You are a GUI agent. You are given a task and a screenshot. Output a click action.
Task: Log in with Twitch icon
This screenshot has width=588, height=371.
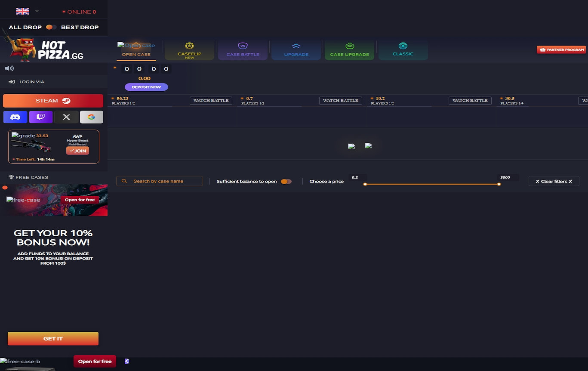click(41, 117)
